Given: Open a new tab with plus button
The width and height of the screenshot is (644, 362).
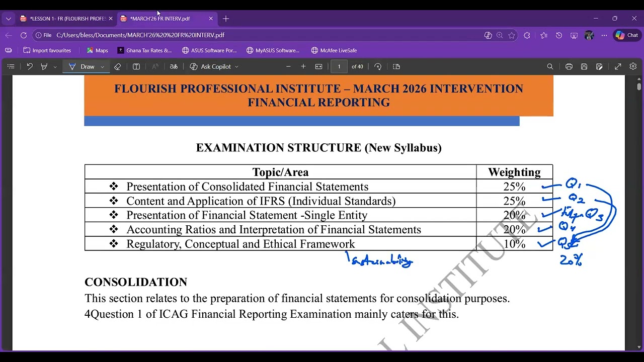Looking at the screenshot, I should pos(226,19).
